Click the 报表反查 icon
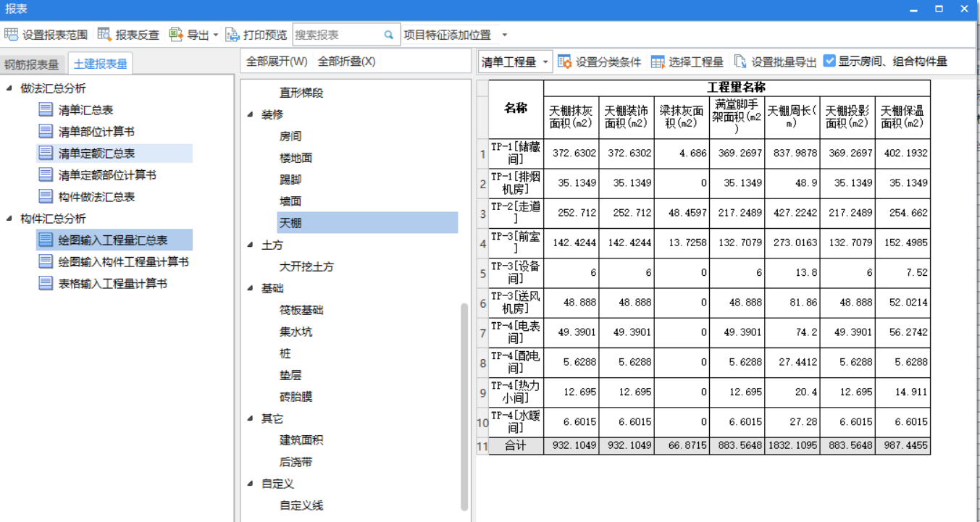The width and height of the screenshot is (980, 522). (x=104, y=34)
